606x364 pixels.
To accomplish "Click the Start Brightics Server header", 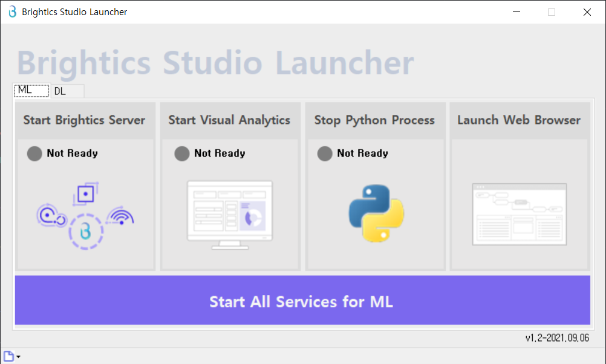I will point(85,120).
